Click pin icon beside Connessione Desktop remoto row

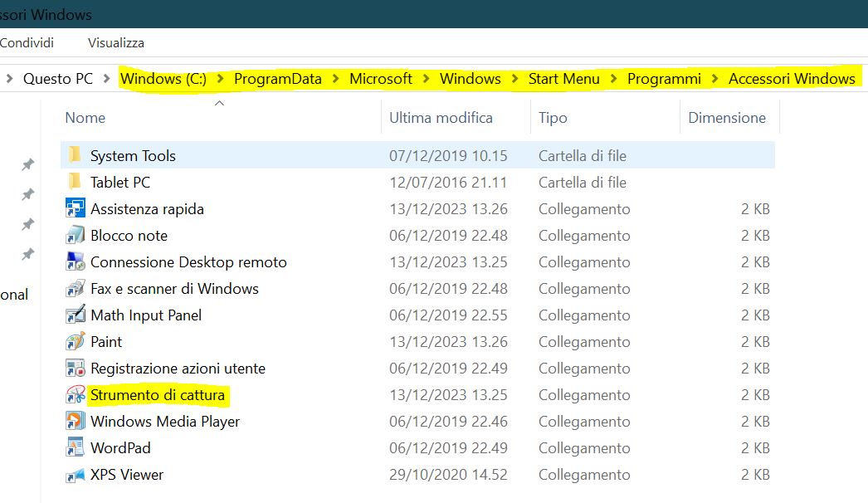[27, 254]
